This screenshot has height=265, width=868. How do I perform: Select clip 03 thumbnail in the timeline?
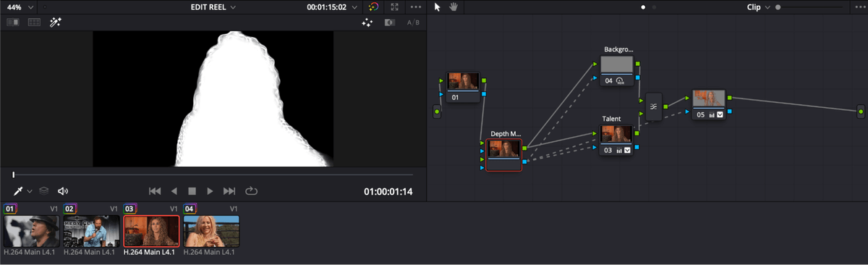pyautogui.click(x=151, y=232)
